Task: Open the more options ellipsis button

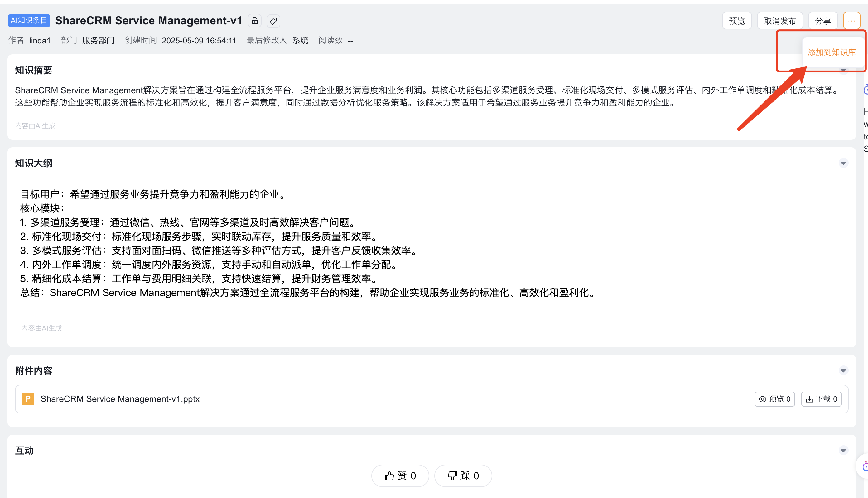Action: 851,21
